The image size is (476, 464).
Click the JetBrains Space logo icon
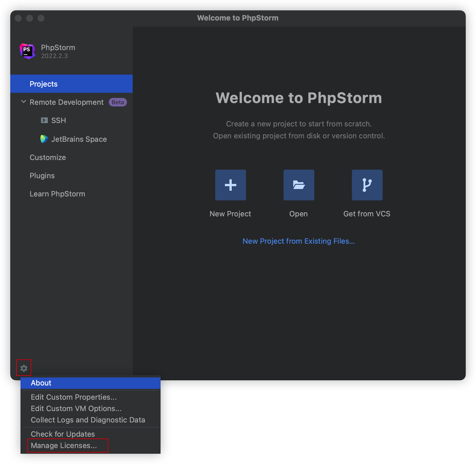pos(44,139)
